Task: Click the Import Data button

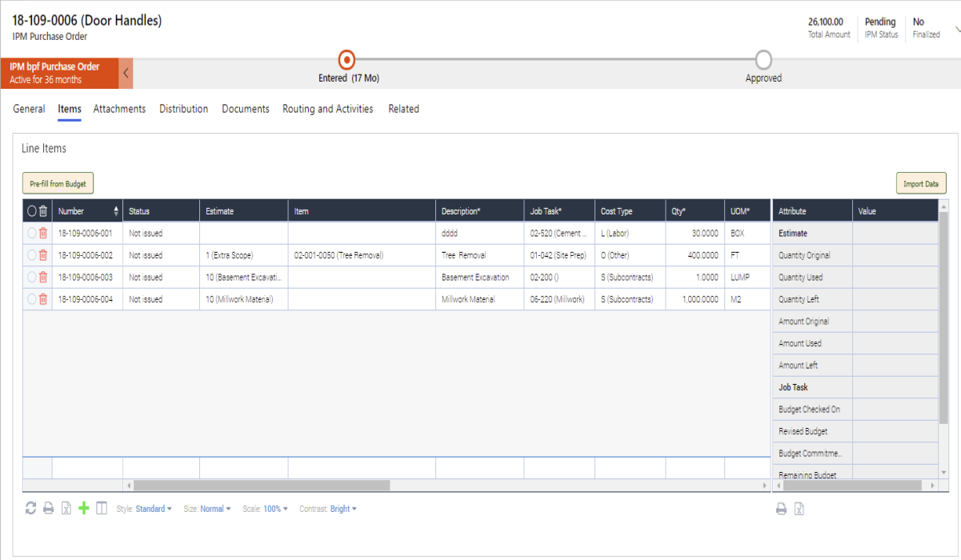Action: (x=920, y=183)
